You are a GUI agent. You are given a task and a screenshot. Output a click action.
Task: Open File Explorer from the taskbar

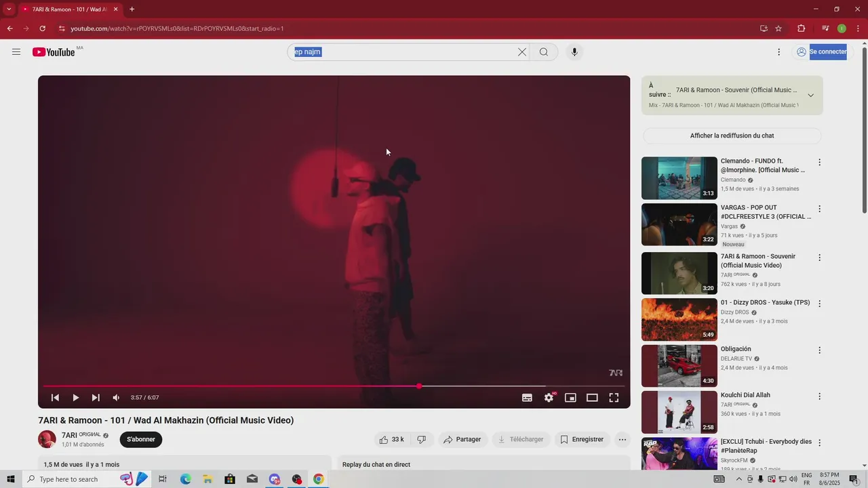coord(208,479)
